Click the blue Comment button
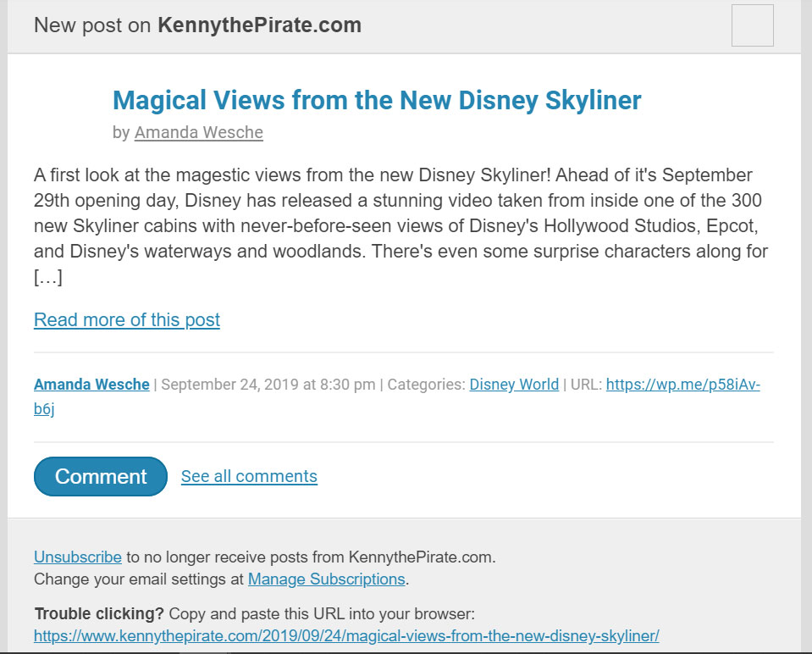This screenshot has width=812, height=654. (101, 476)
